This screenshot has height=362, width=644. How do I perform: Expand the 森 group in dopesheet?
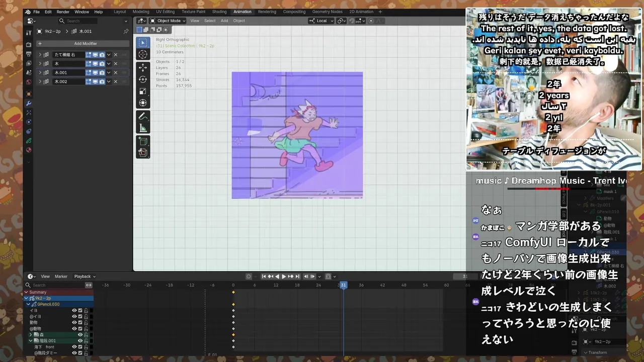(x=31, y=334)
